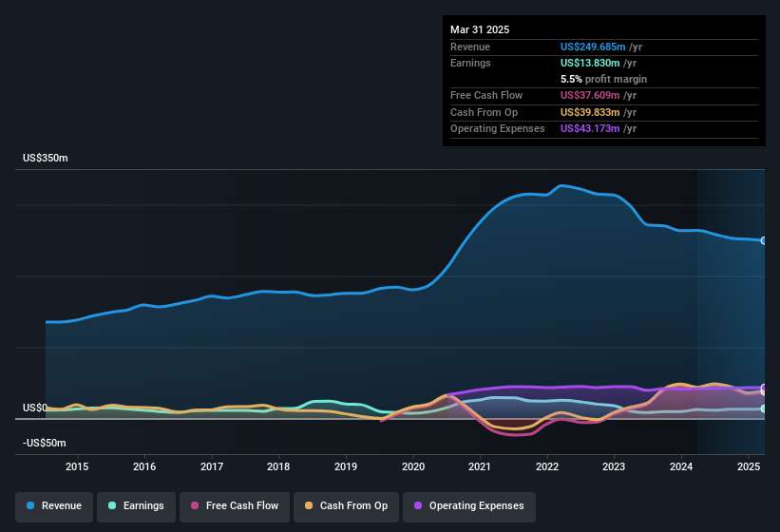Click the US$350m y-axis label
Viewport: 780px width, 532px height.
46,158
